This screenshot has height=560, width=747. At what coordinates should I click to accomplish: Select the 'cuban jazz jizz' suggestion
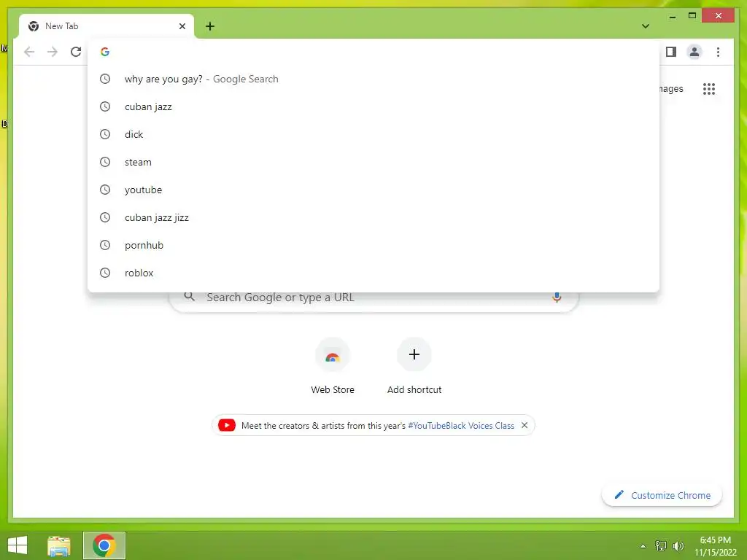373,217
